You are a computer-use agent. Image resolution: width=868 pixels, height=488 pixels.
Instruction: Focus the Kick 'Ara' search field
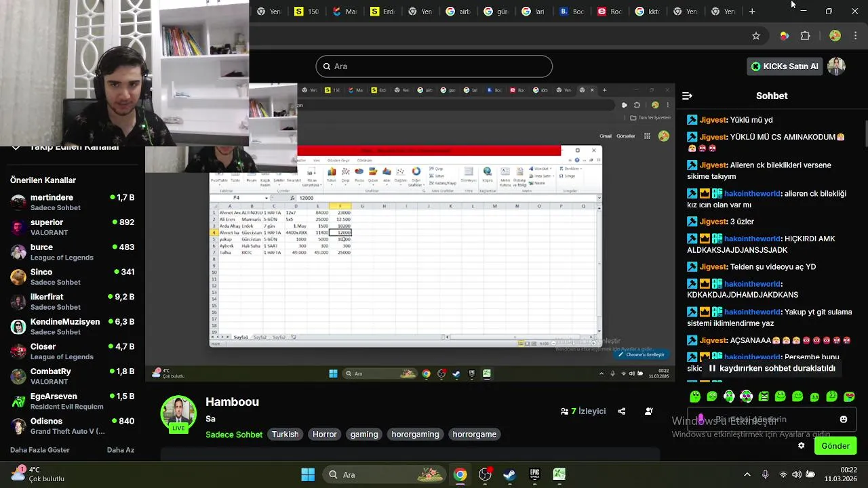pyautogui.click(x=434, y=66)
